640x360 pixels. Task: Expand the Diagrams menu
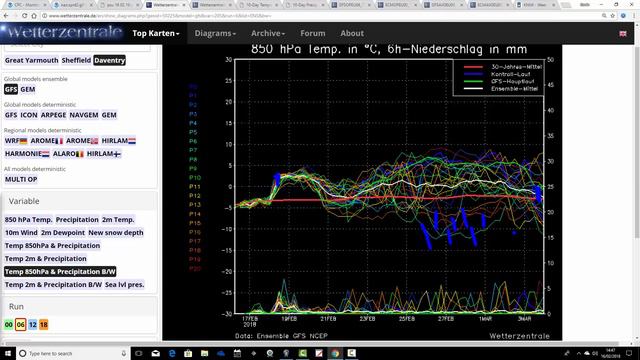click(x=215, y=33)
